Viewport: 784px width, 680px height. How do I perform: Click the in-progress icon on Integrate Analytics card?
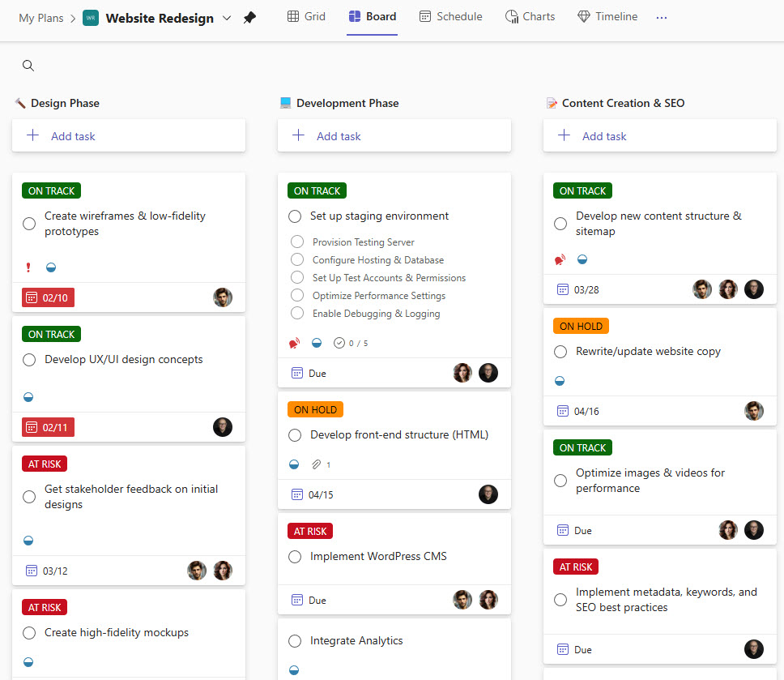pyautogui.click(x=294, y=669)
